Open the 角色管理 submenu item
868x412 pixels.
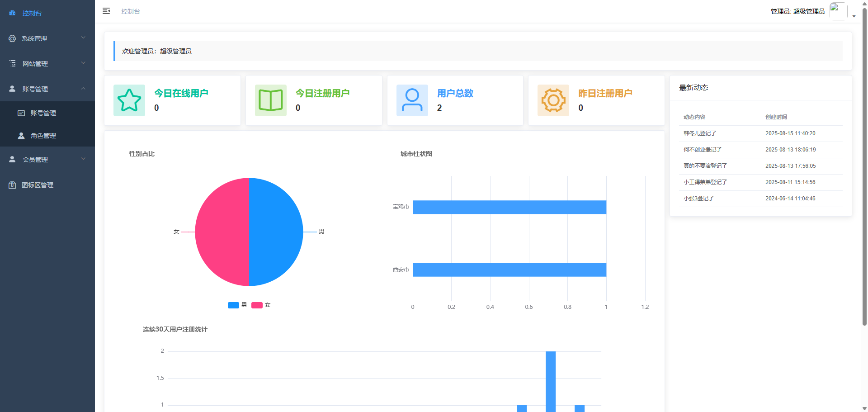[43, 136]
